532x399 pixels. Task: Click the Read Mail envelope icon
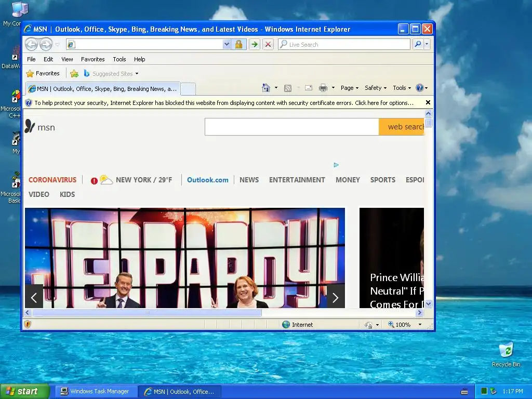click(309, 88)
